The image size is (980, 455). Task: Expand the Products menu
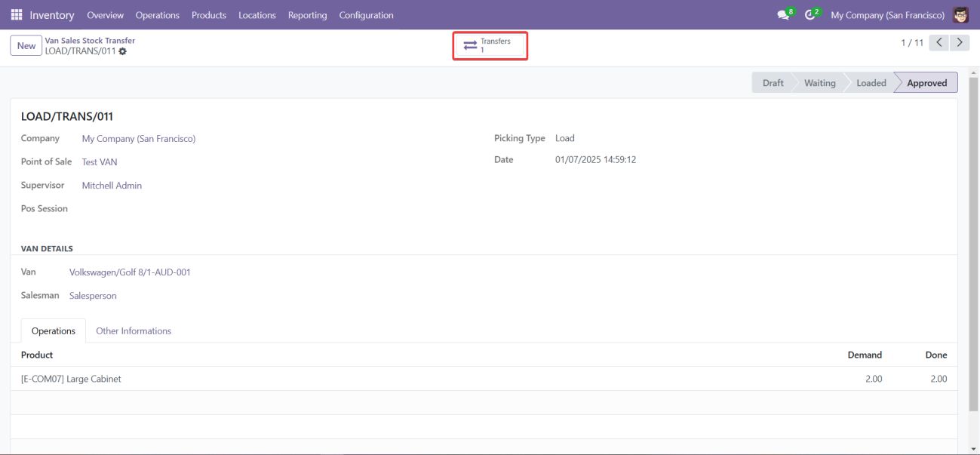[x=209, y=15]
